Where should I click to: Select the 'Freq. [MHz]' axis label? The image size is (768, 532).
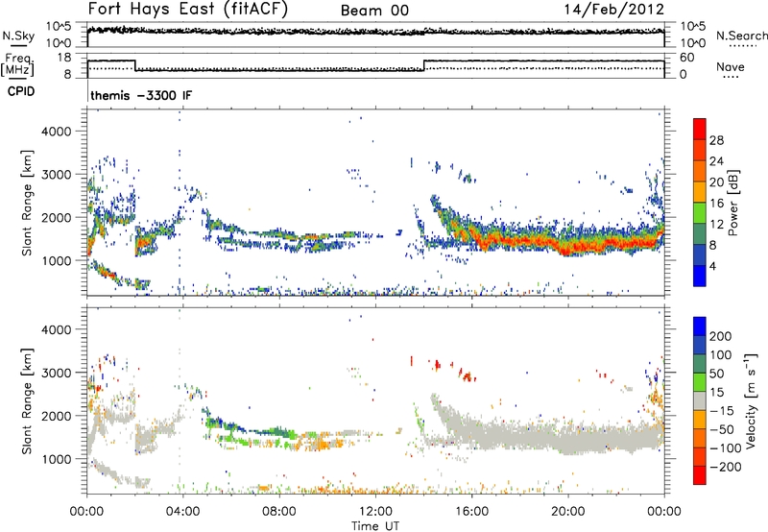[17, 64]
